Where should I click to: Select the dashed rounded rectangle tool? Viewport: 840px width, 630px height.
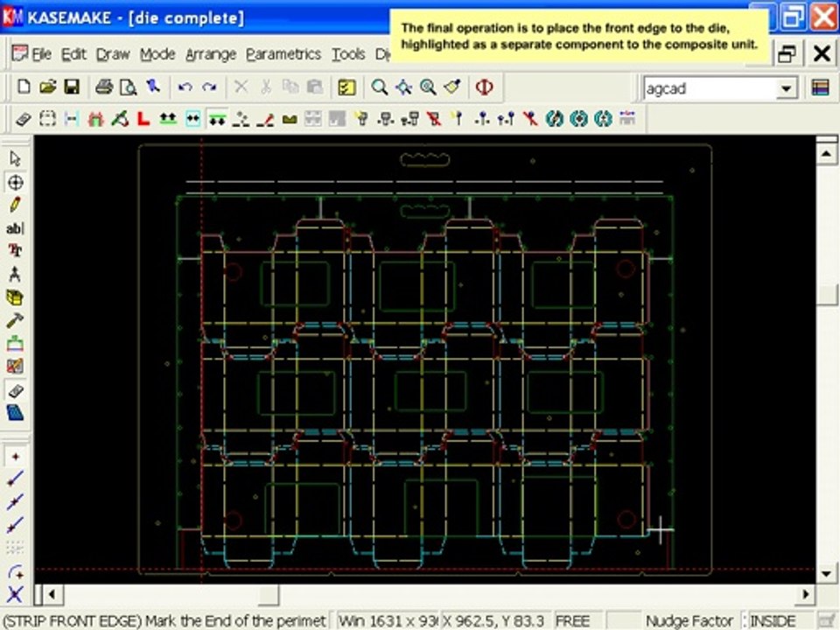[47, 118]
